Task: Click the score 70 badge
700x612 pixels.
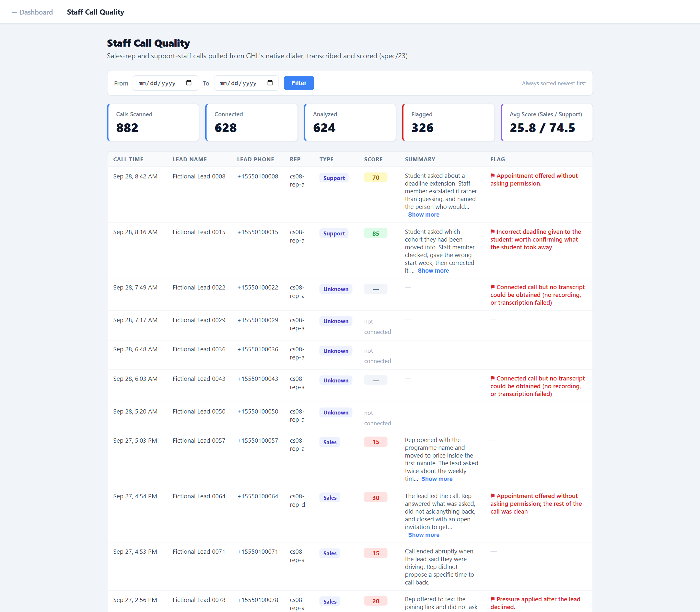Action: point(376,177)
